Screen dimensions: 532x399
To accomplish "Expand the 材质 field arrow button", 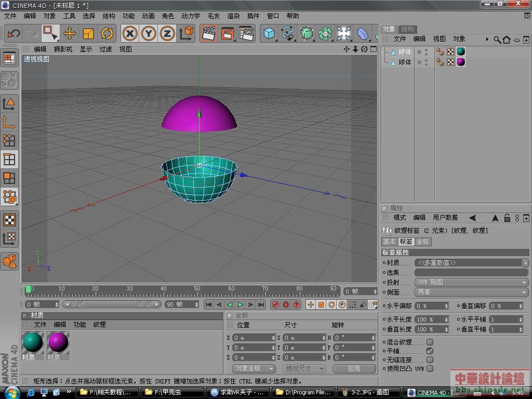I will coord(526,262).
